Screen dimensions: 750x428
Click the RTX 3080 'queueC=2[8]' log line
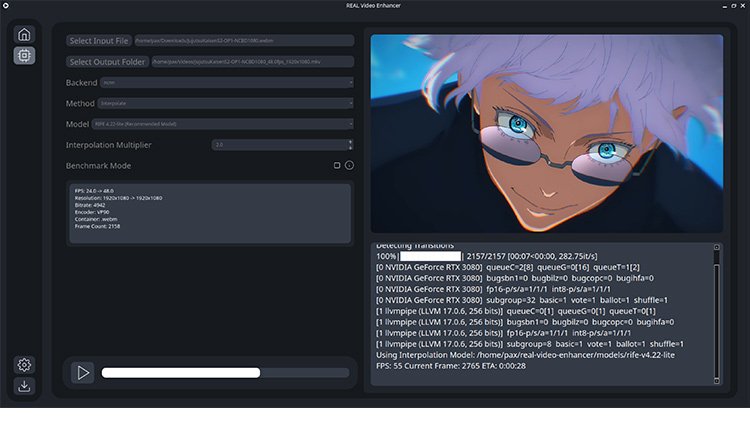(507, 267)
